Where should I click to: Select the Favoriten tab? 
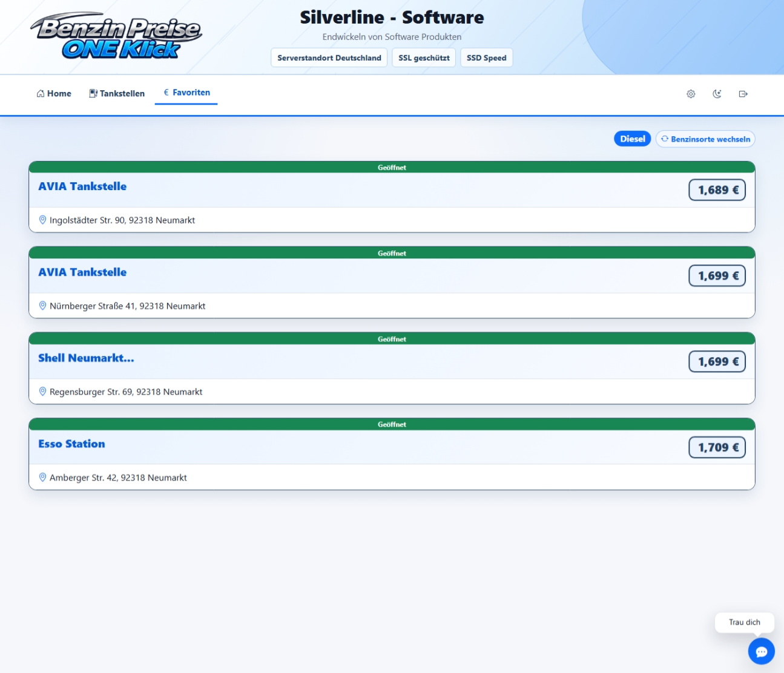(186, 93)
